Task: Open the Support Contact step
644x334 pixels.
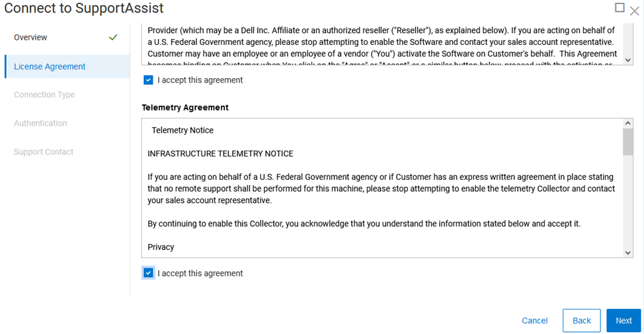Action: [44, 152]
